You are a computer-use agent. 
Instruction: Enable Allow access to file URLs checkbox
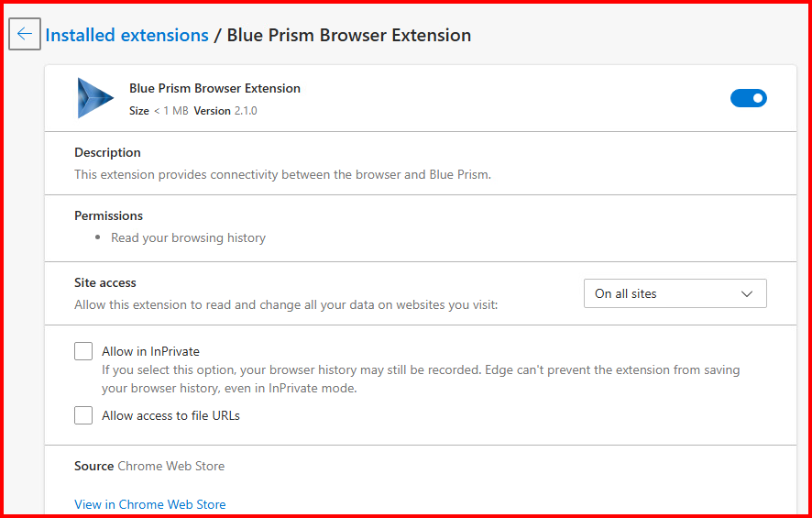(x=83, y=415)
